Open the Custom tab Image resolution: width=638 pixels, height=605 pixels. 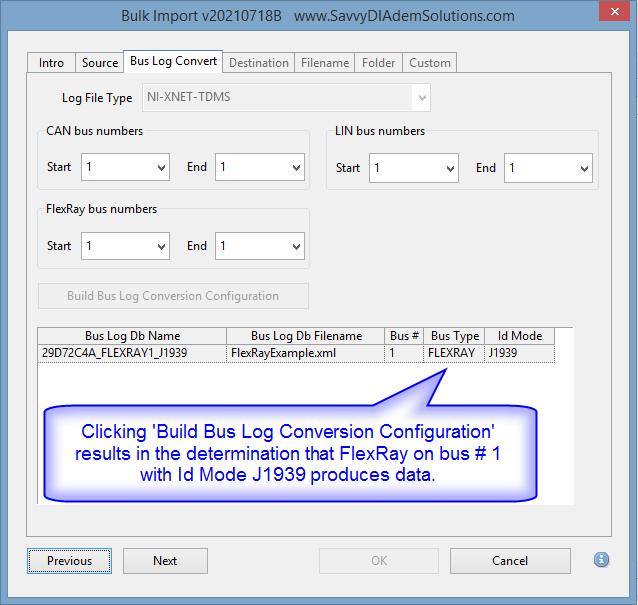[x=430, y=63]
